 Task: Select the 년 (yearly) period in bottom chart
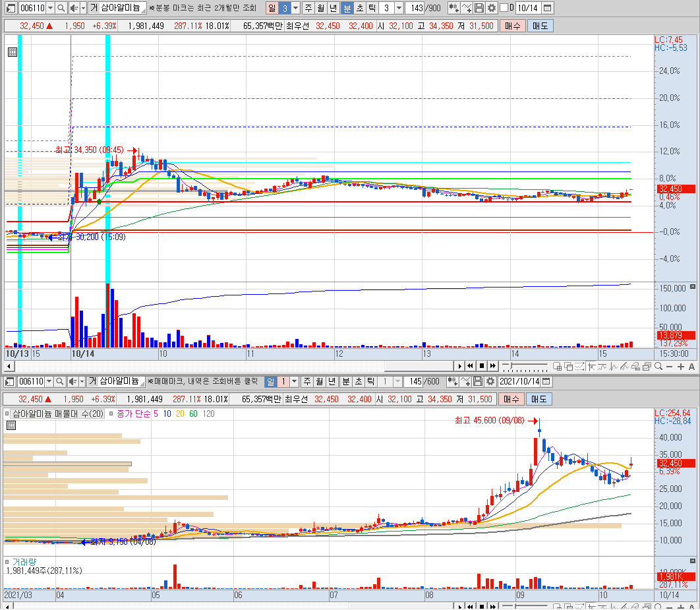[332, 382]
